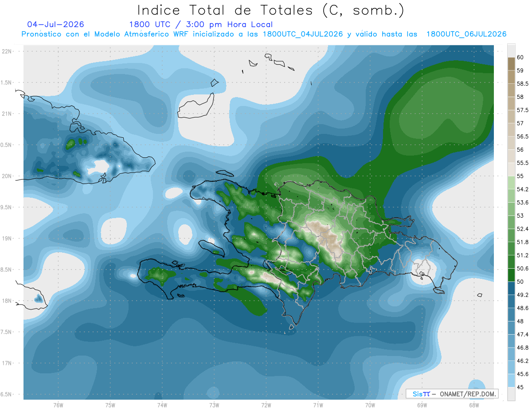This screenshot has height=411, width=532.
Task: Click the 'Sistt – ONAMET/REP.DOM.' credit label
Action: tap(452, 394)
